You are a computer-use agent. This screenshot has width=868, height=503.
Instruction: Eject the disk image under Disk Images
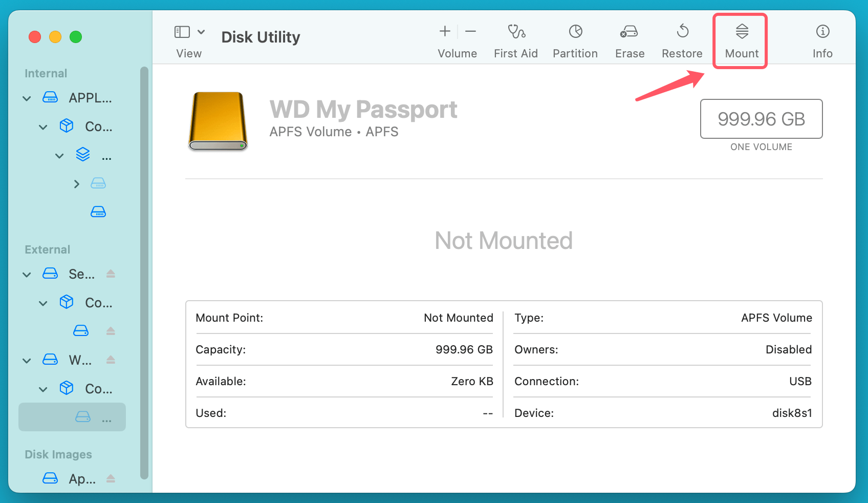[111, 478]
